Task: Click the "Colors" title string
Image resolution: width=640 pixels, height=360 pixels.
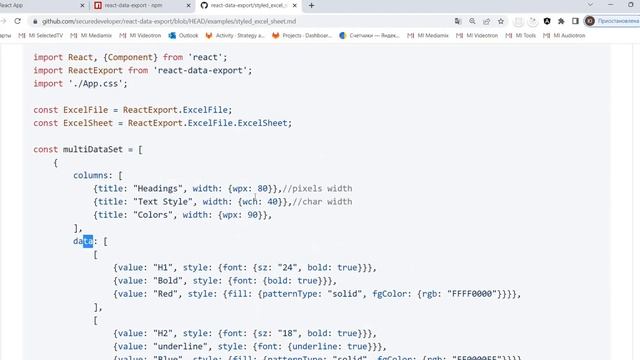Action: coord(153,215)
